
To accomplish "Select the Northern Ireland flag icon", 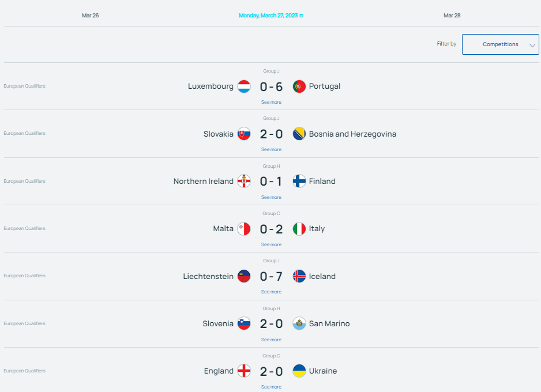I will coord(244,181).
